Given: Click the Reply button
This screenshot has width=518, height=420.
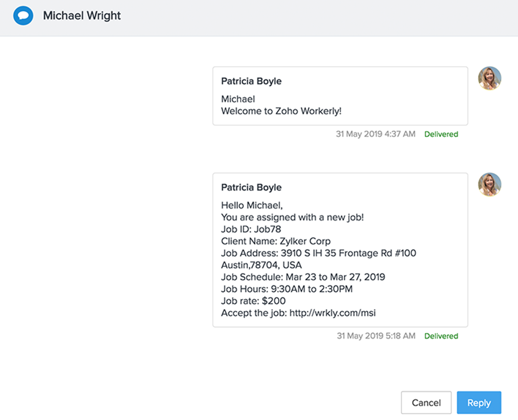Looking at the screenshot, I should pyautogui.click(x=479, y=402).
